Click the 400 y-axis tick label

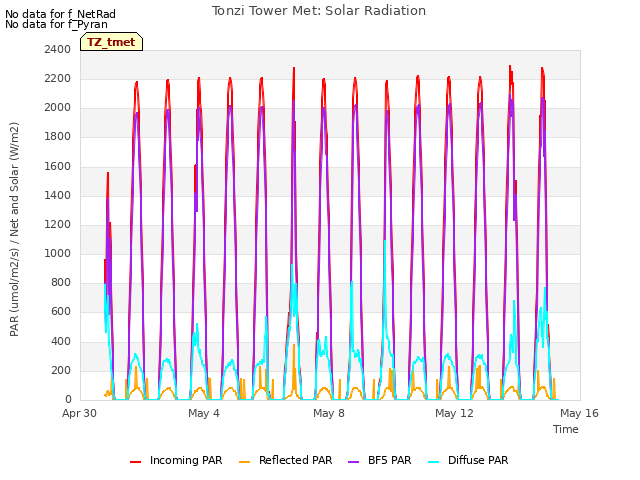pos(61,341)
